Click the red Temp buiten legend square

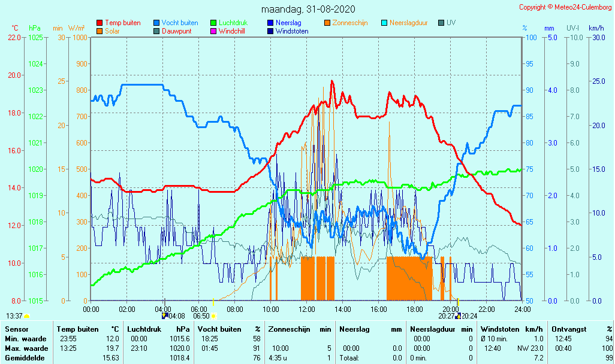tap(100, 23)
